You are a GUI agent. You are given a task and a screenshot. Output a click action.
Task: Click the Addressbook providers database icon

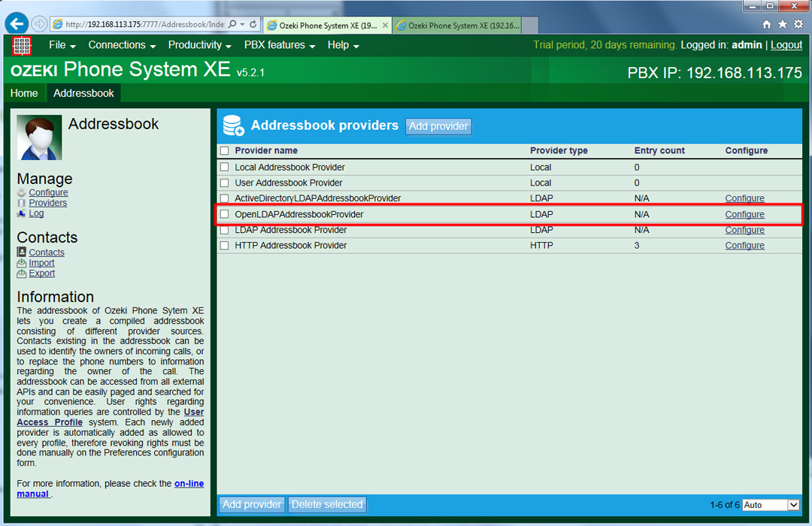pos(233,125)
